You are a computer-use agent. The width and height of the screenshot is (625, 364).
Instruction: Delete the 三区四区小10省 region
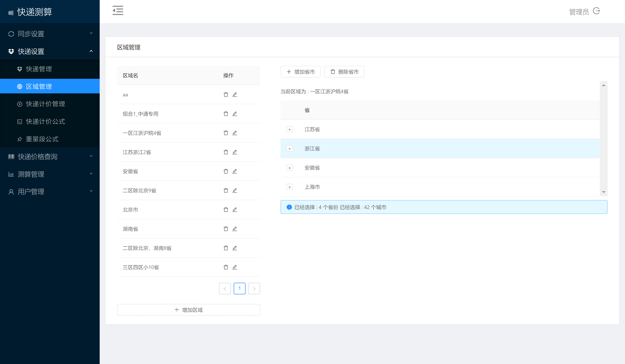[226, 267]
